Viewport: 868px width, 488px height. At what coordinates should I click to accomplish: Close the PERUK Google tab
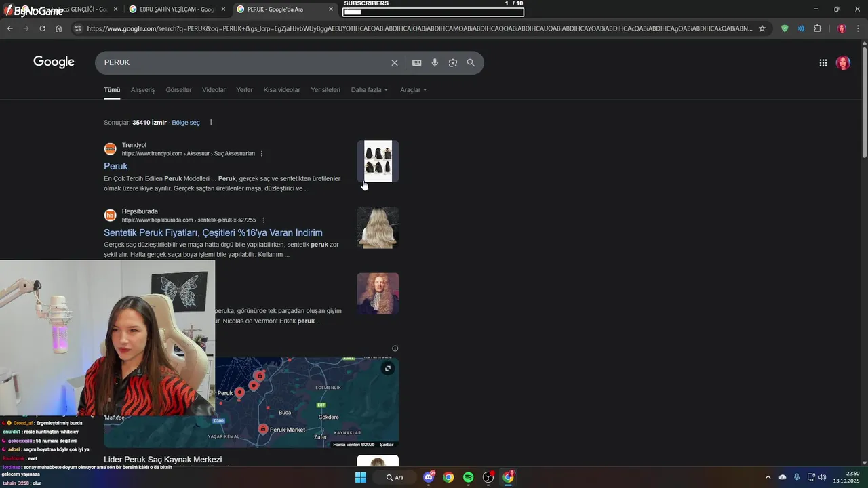tap(331, 9)
